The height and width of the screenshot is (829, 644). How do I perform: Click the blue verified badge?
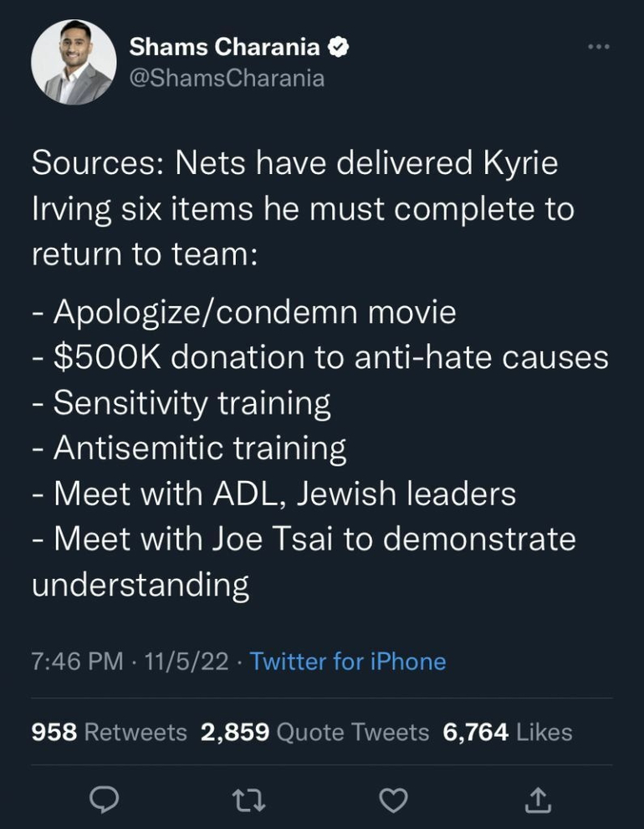point(337,49)
